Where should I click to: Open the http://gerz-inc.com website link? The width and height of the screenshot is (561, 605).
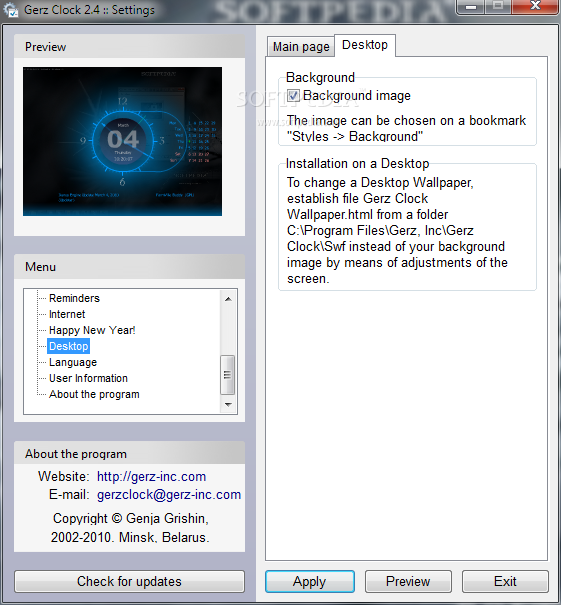point(151,477)
